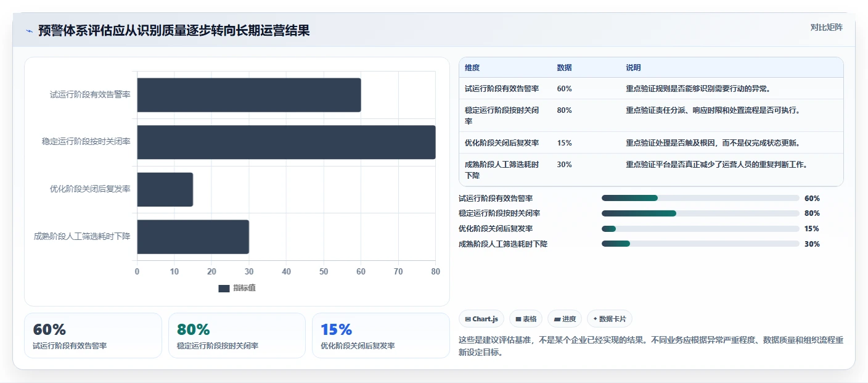Click the page title 预警体系评估应从识别质量逐步转向长期运营结果
The image size is (868, 383).
(x=174, y=31)
